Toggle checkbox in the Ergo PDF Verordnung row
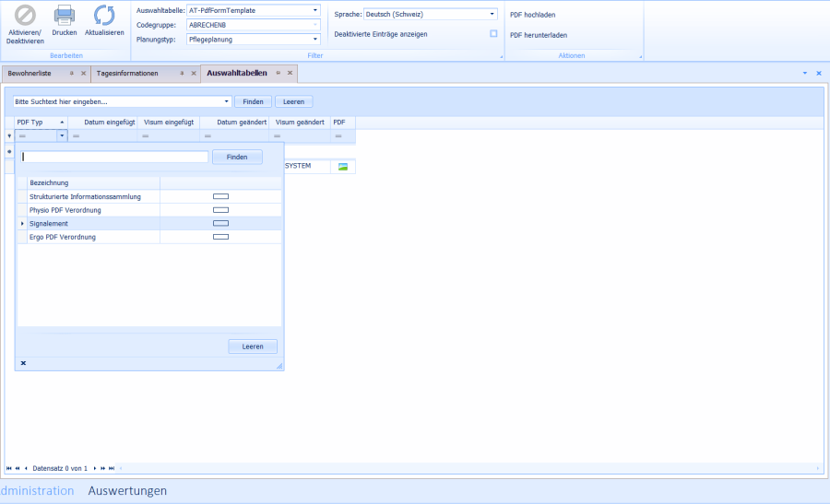Image resolution: width=830 pixels, height=504 pixels. click(220, 237)
